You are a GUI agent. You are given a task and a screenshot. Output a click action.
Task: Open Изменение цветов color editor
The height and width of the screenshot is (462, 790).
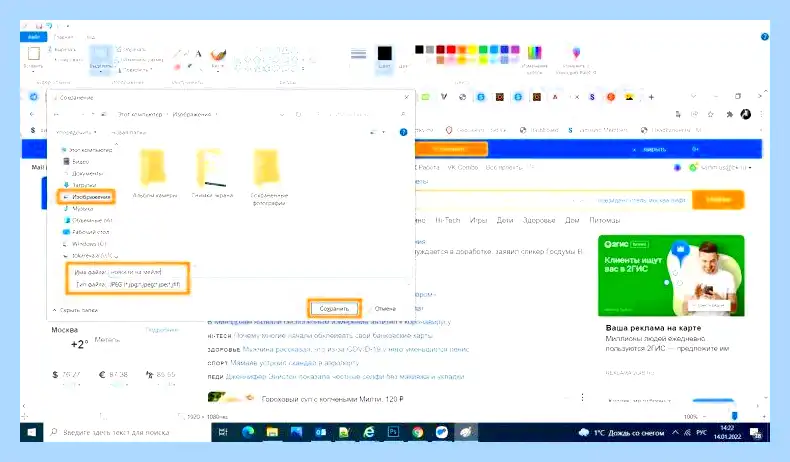534,59
